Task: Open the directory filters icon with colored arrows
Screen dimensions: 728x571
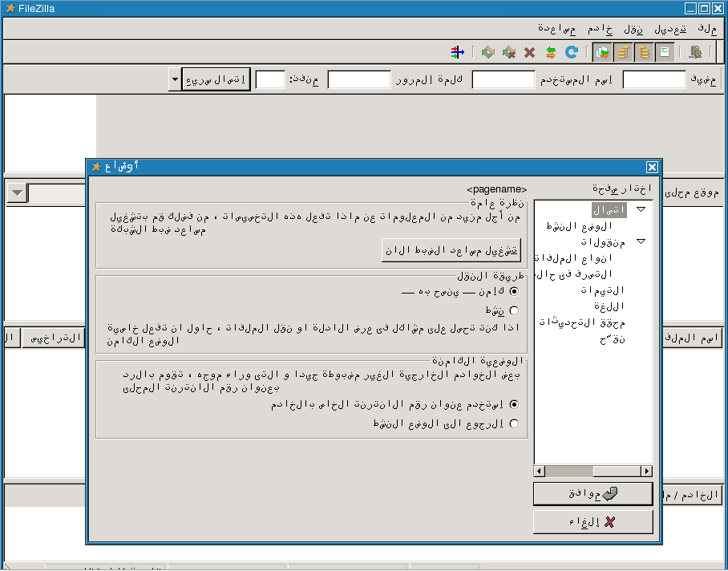Action: [457, 52]
